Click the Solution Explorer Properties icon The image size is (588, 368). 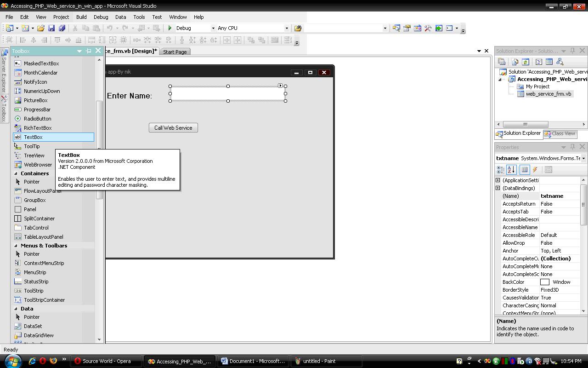(x=502, y=62)
